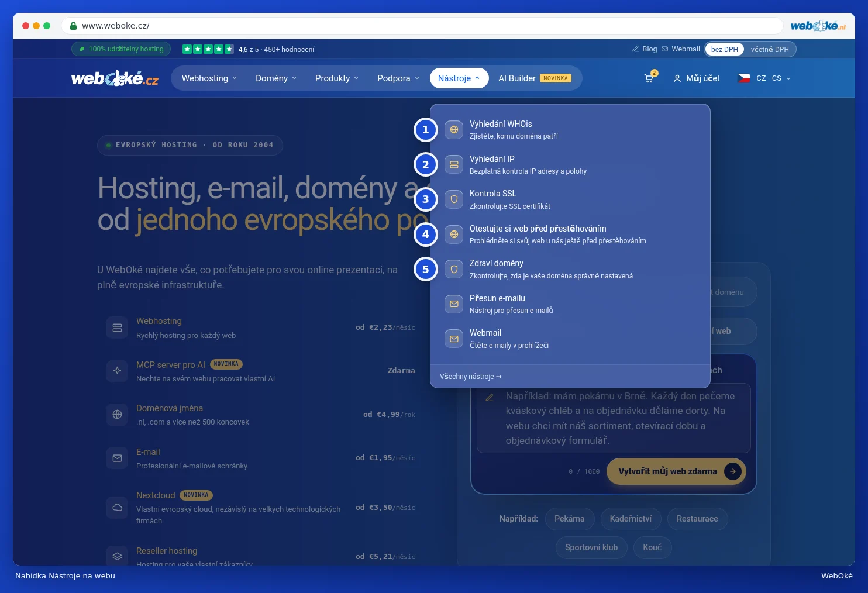Click the shield icon beside Kontrola SSL
The height and width of the screenshot is (593, 868).
(454, 199)
